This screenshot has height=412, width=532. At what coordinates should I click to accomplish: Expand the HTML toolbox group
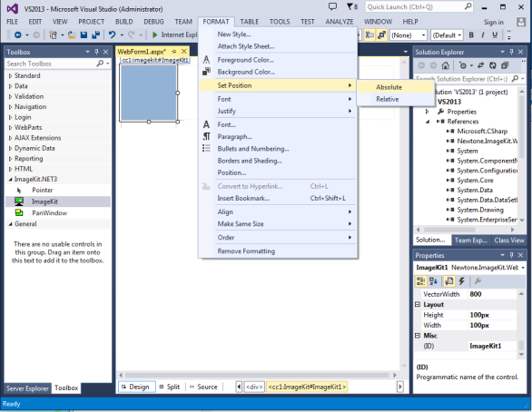10,169
